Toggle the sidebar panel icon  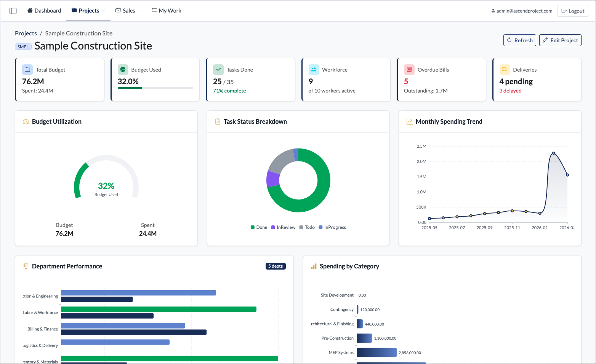click(x=13, y=11)
